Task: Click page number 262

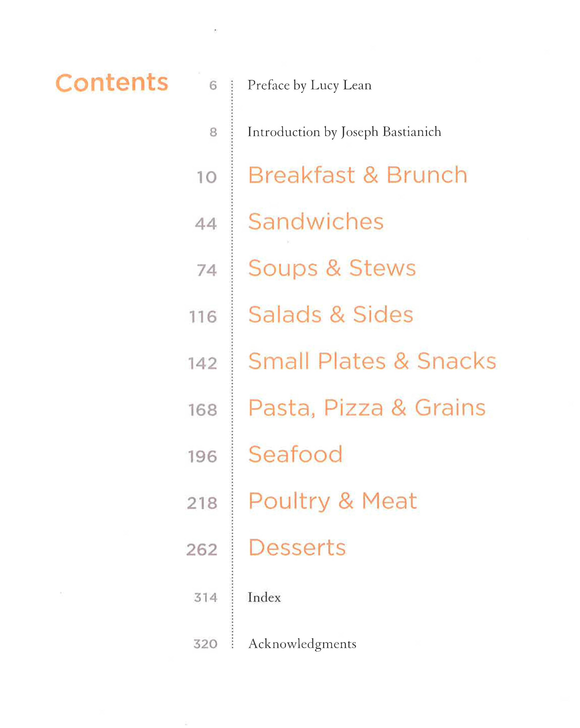Action: pyautogui.click(x=202, y=550)
